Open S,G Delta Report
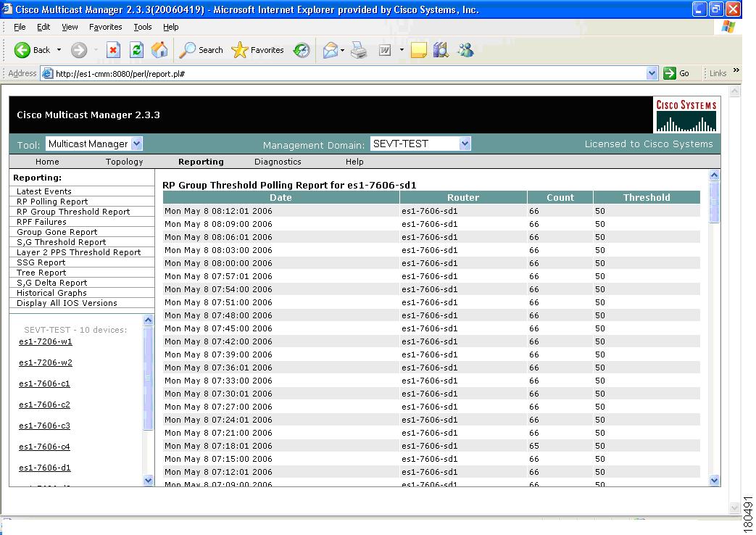The height and width of the screenshot is (535, 756). 51,283
